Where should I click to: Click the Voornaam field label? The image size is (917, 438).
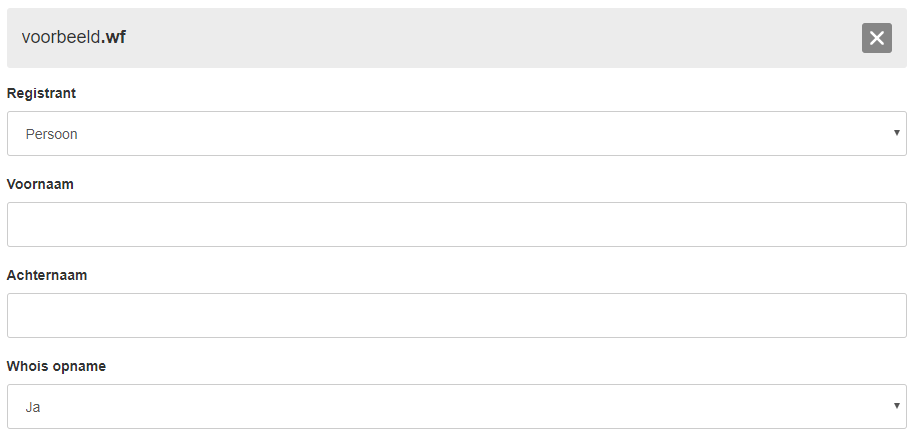(40, 184)
